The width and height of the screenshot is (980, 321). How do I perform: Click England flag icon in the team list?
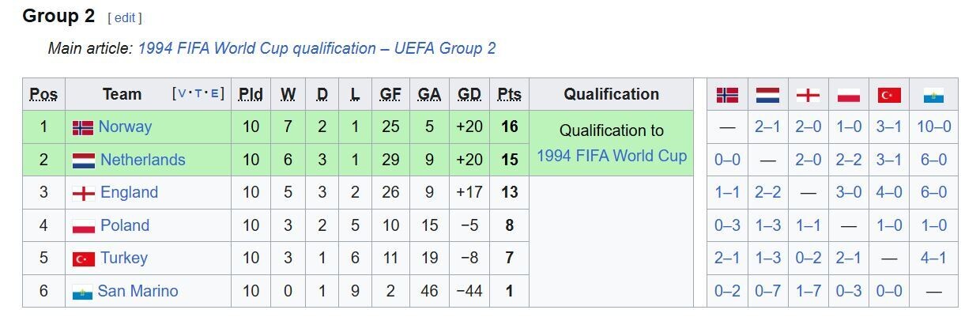pos(83,193)
